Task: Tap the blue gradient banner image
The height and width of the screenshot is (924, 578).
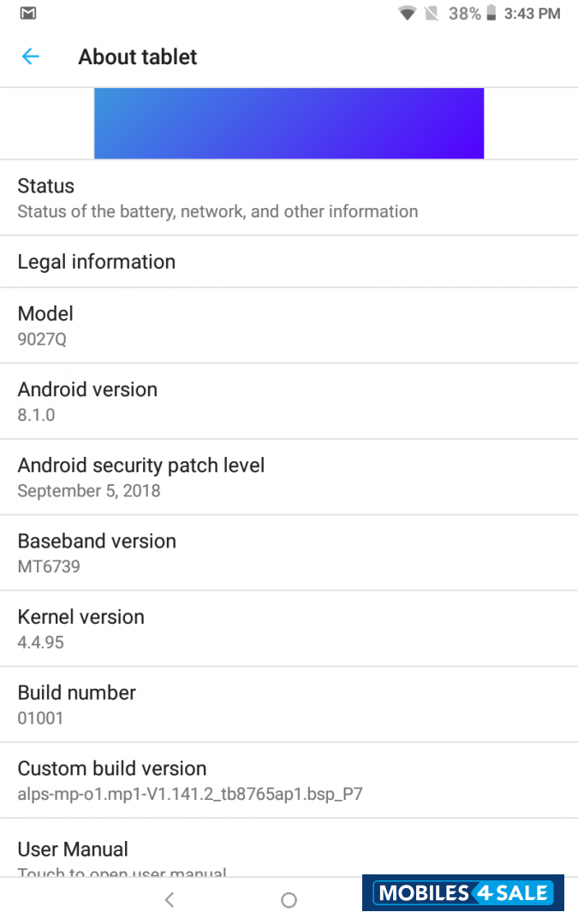Action: [x=289, y=122]
